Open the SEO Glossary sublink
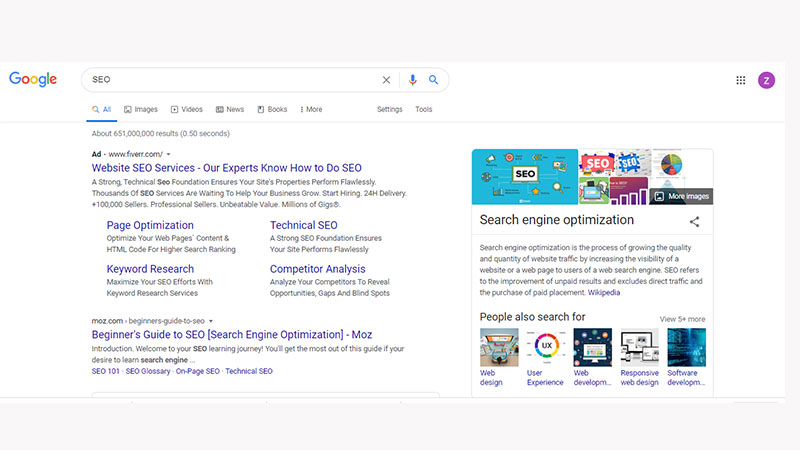Screen dimensions: 800x450 (148, 371)
